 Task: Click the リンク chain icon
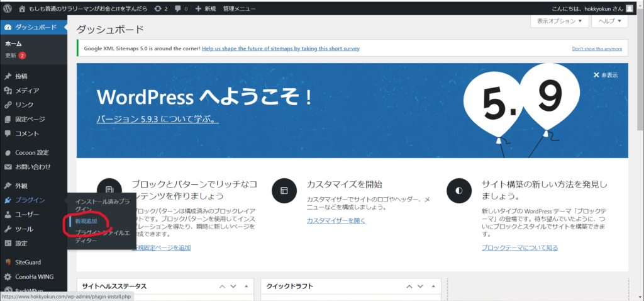pos(8,105)
